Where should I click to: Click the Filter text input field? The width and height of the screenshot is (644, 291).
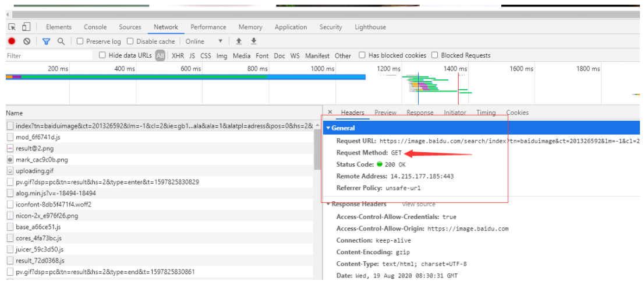[x=49, y=56]
